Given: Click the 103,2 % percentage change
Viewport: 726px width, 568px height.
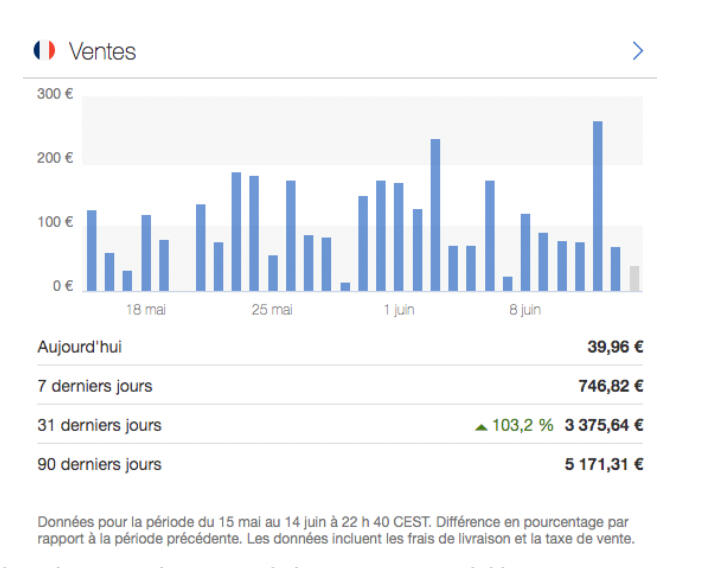Looking at the screenshot, I should click(x=522, y=425).
